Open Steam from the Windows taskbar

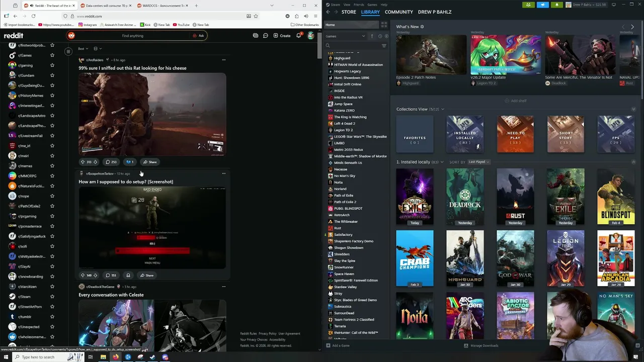[152, 357]
